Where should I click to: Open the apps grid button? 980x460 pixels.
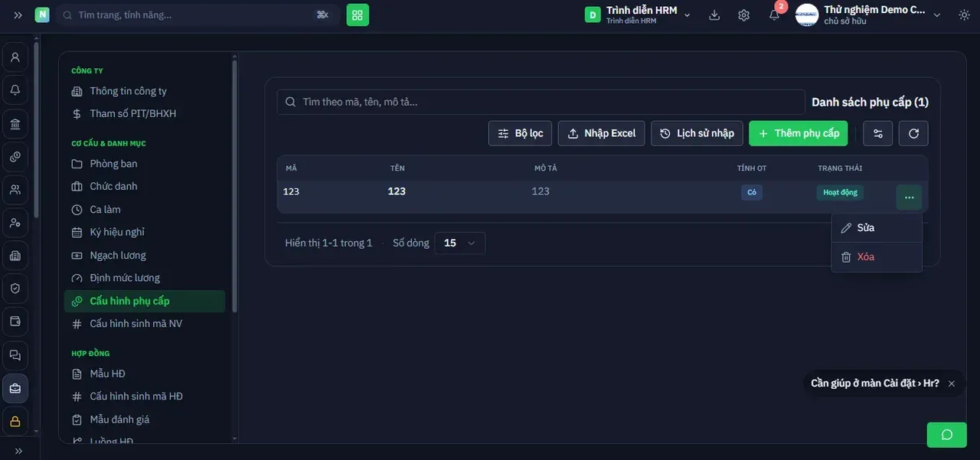pos(358,15)
